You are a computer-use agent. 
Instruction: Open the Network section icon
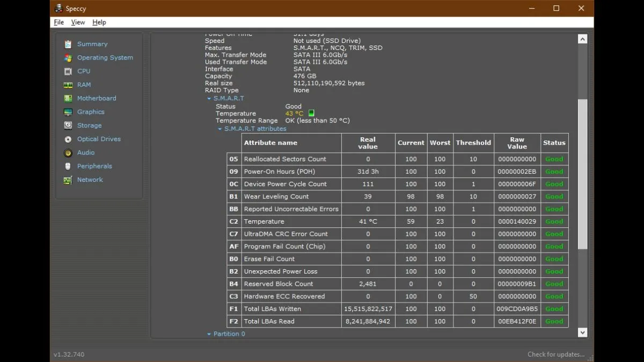(x=68, y=180)
